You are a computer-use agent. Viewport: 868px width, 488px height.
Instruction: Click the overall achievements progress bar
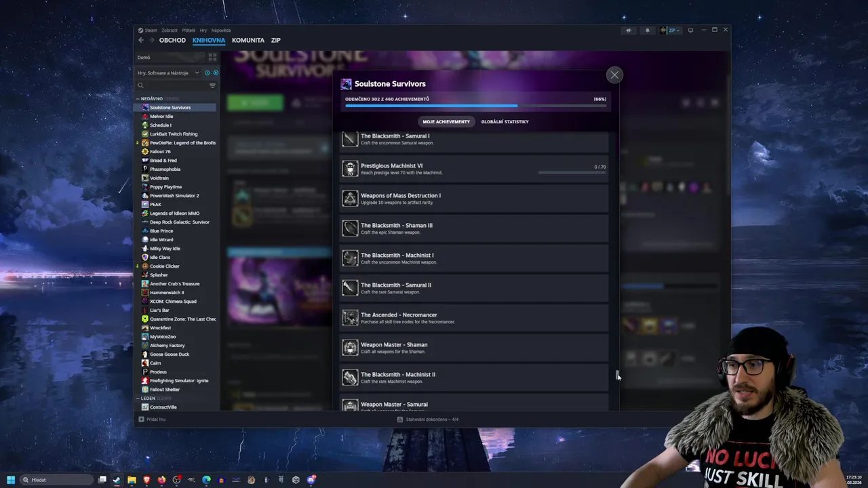click(475, 106)
